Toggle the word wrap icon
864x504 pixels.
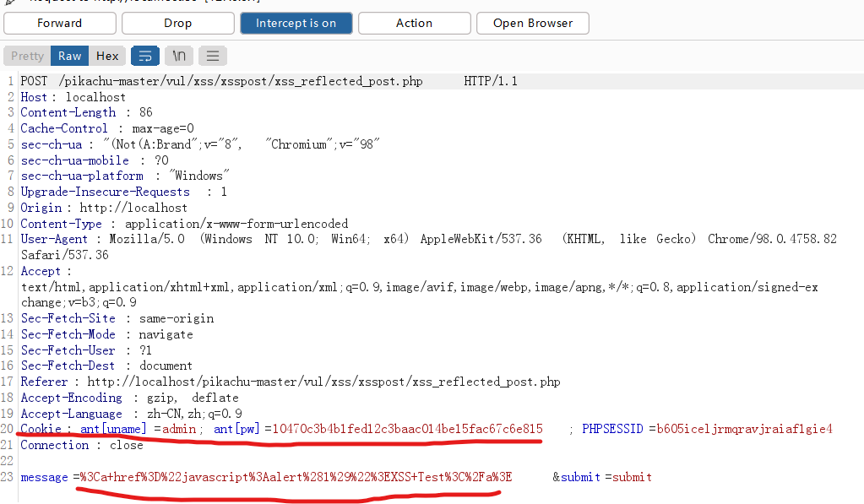tap(145, 57)
